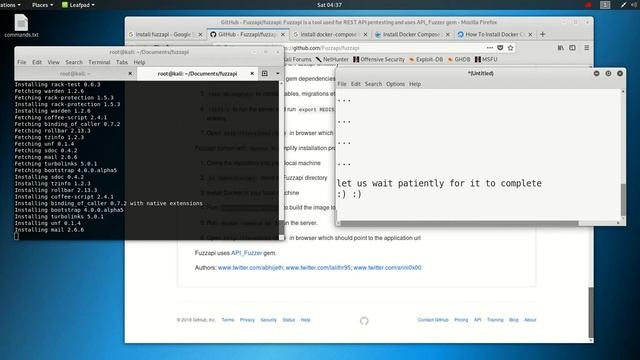
Task: Open the Exploit-DB bookmark
Action: click(x=426, y=60)
